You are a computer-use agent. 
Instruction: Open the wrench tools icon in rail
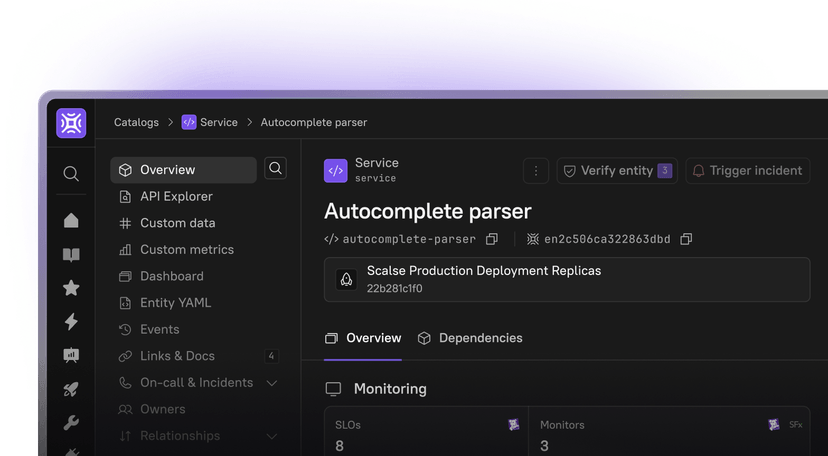(x=71, y=422)
